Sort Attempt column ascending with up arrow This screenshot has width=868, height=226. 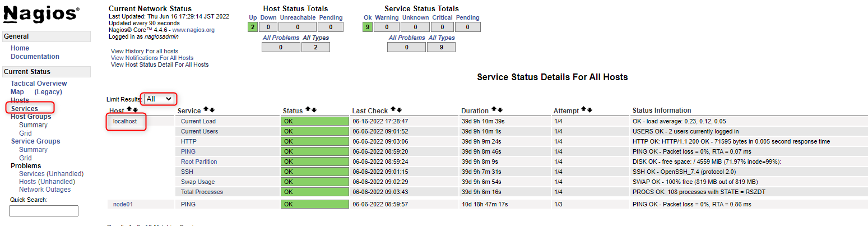coord(583,110)
